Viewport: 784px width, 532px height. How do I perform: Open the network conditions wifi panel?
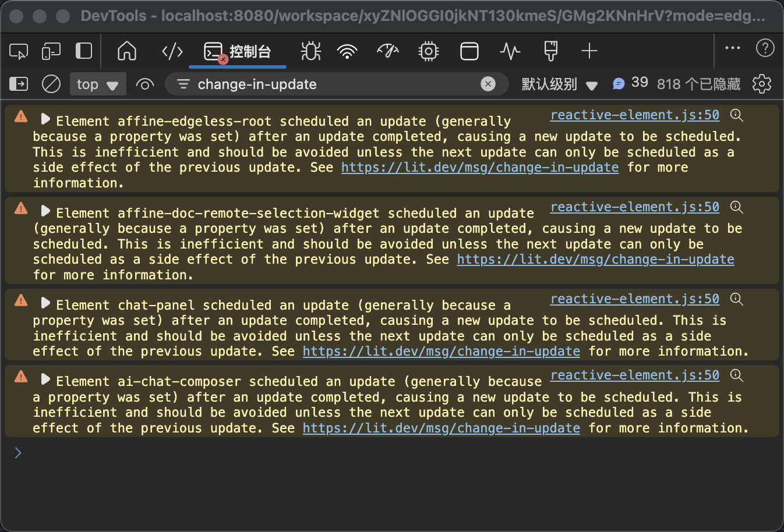click(347, 51)
